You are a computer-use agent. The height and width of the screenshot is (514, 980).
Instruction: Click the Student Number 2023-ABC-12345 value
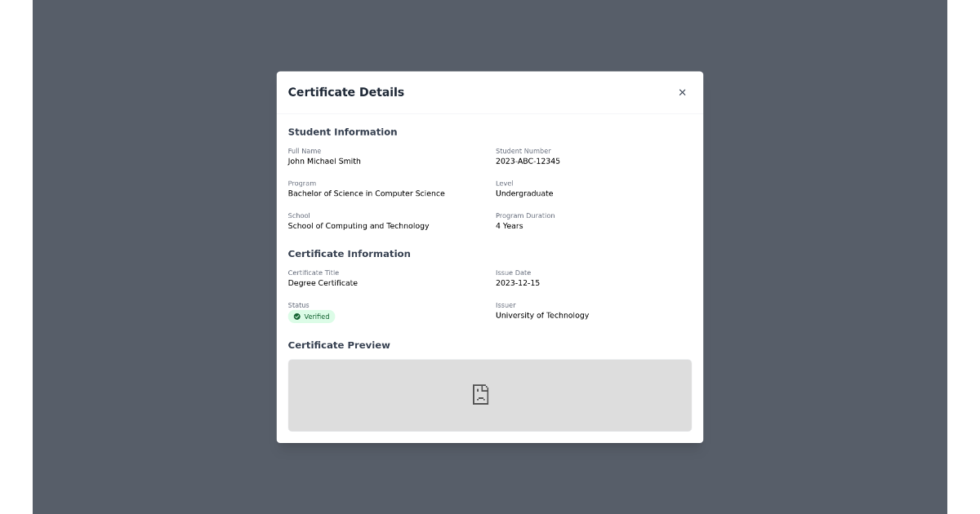(x=528, y=161)
